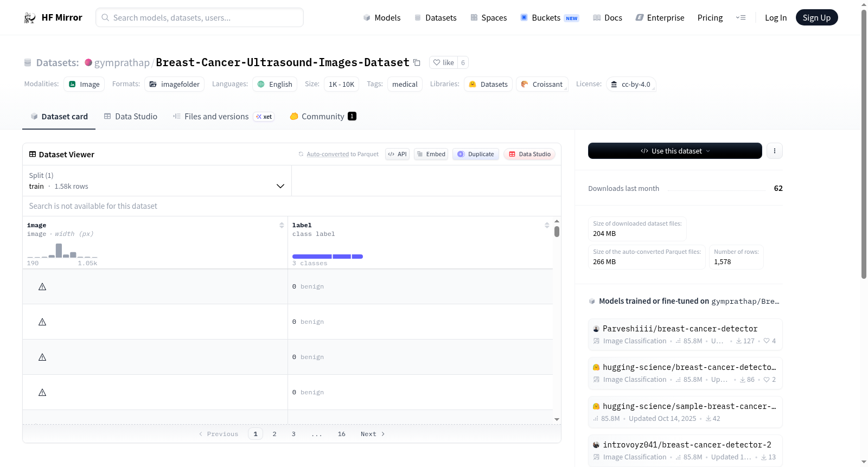This screenshot has width=868, height=467.
Task: Open the Data Studio tab
Action: tap(131, 117)
